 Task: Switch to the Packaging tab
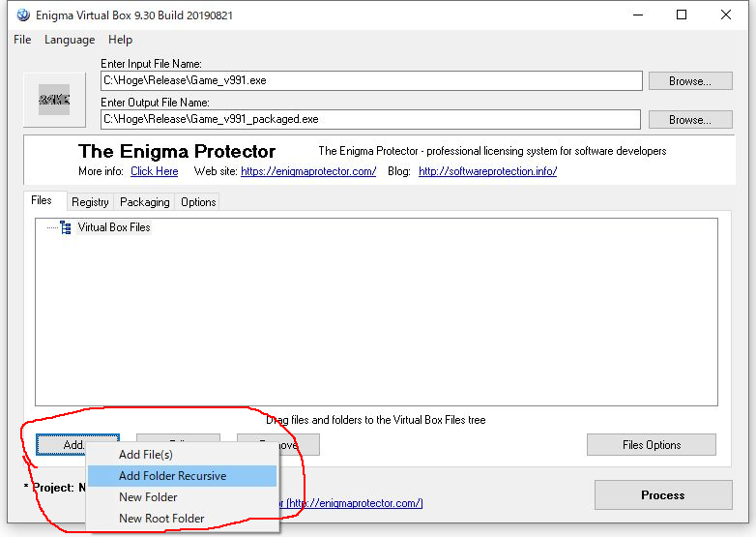145,201
